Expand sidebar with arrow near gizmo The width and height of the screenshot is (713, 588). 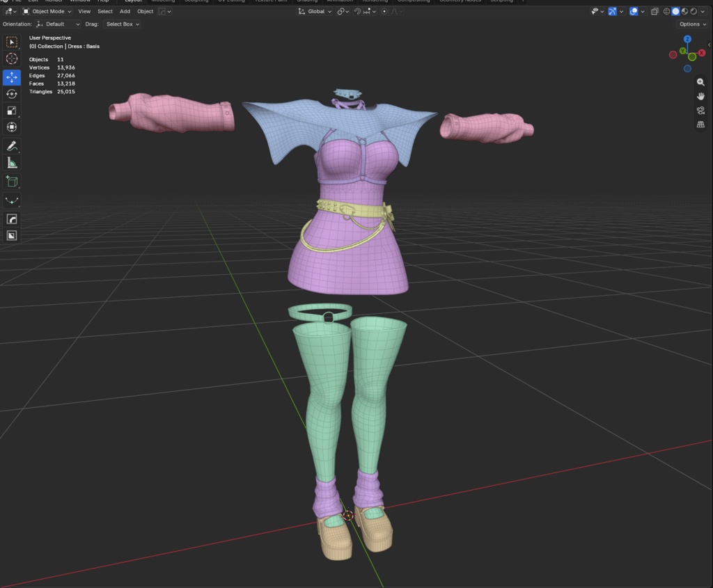coord(709,45)
